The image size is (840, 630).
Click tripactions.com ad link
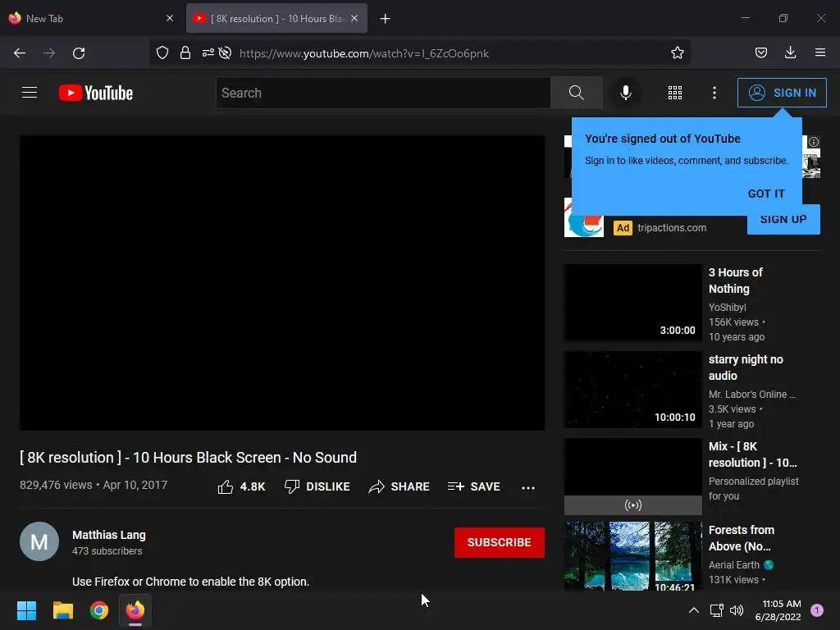[672, 228]
